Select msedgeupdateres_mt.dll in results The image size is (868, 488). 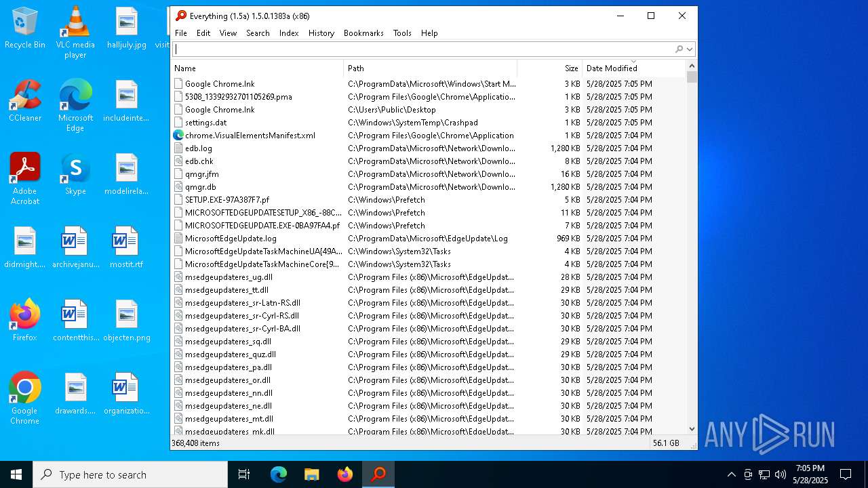point(429,419)
